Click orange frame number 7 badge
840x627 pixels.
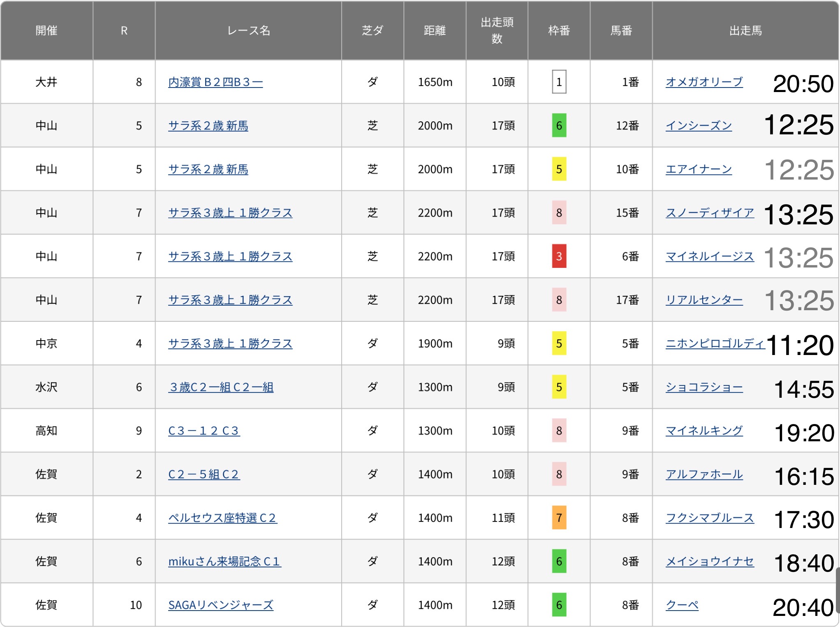(559, 518)
